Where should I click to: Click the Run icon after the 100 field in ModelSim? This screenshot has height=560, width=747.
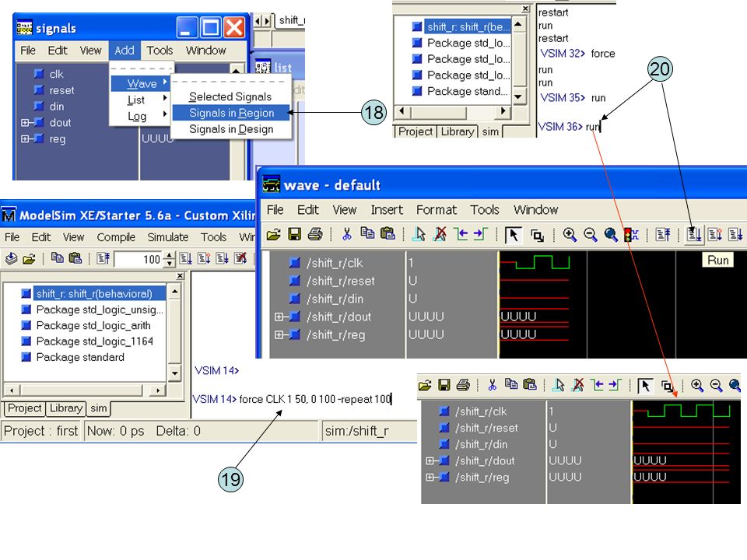[186, 258]
